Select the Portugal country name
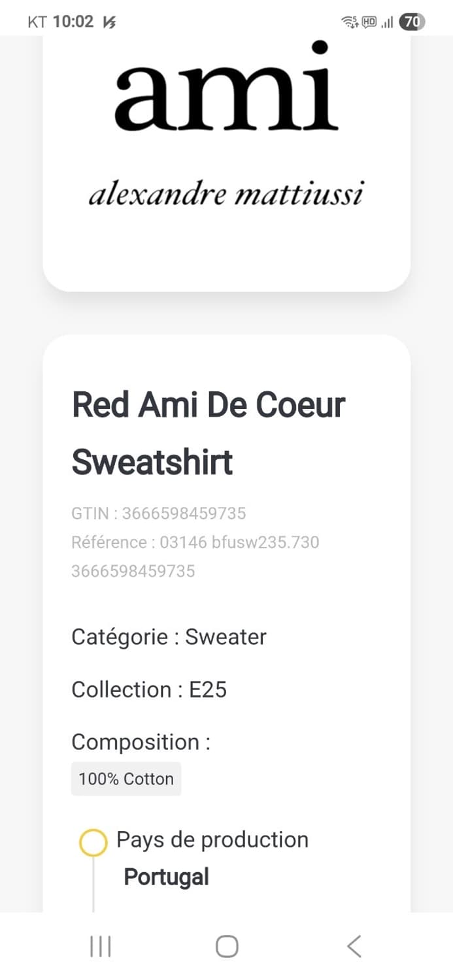This screenshot has height=980, width=453. coord(167,877)
